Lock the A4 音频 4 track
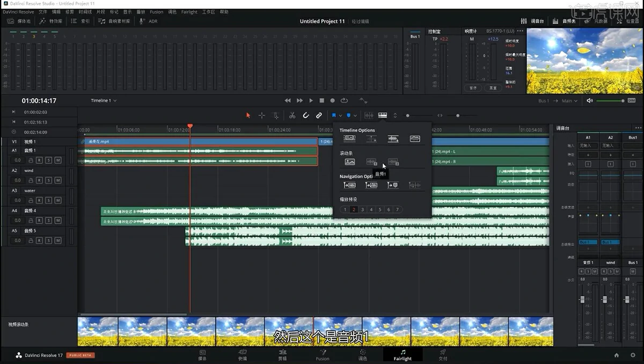The height and width of the screenshot is (364, 644). pyautogui.click(x=31, y=221)
